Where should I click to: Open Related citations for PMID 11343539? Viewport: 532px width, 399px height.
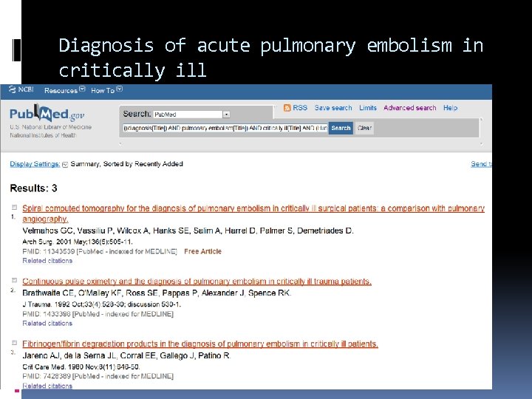[47, 261]
